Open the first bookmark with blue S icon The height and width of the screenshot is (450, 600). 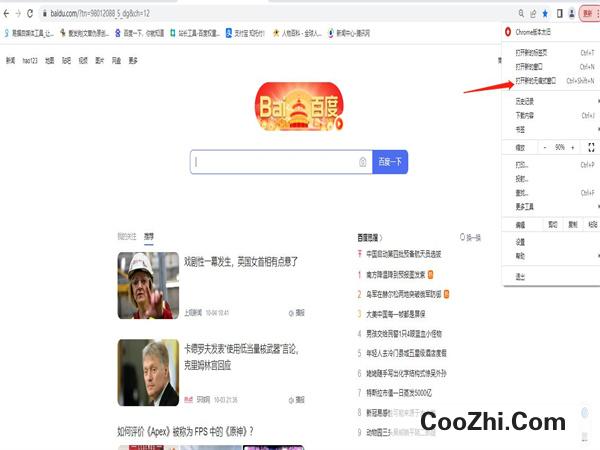(29, 33)
